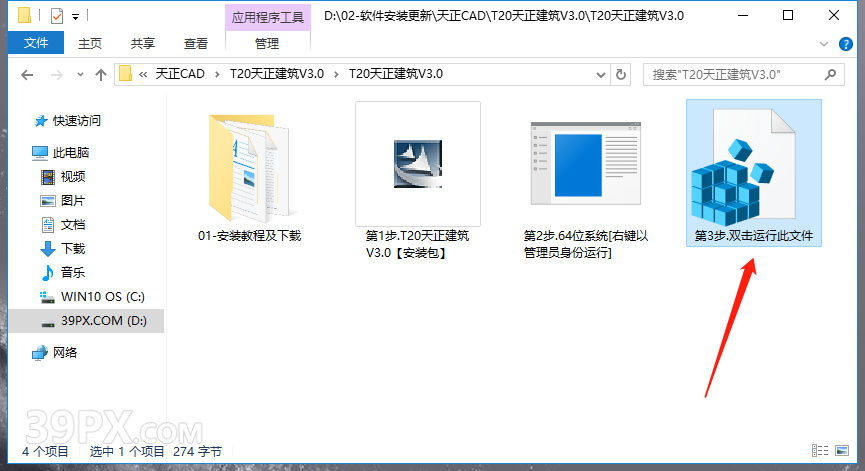This screenshot has height=471, width=865.
Task: Open 网络 in navigation pane
Action: (x=65, y=352)
